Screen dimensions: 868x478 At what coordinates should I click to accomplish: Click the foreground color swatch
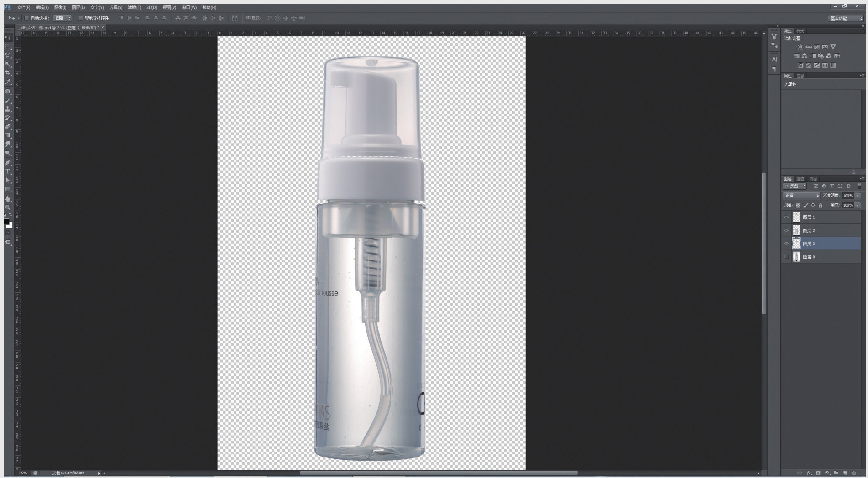tap(6, 222)
